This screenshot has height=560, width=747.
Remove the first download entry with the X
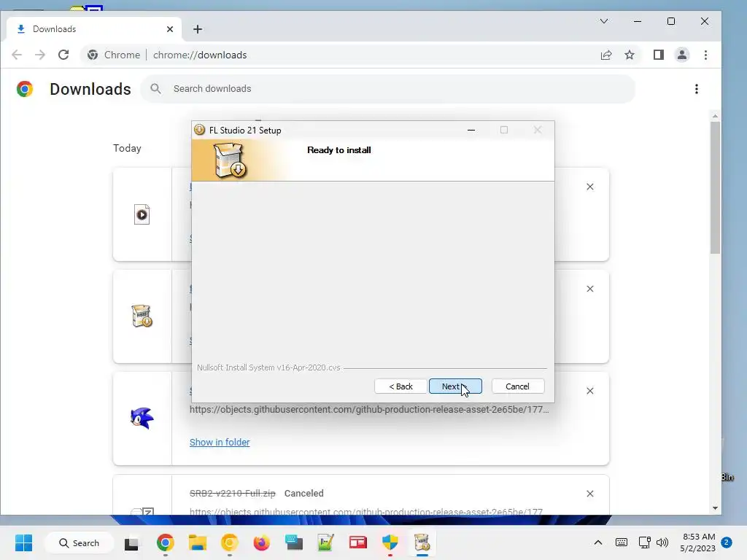pos(589,187)
